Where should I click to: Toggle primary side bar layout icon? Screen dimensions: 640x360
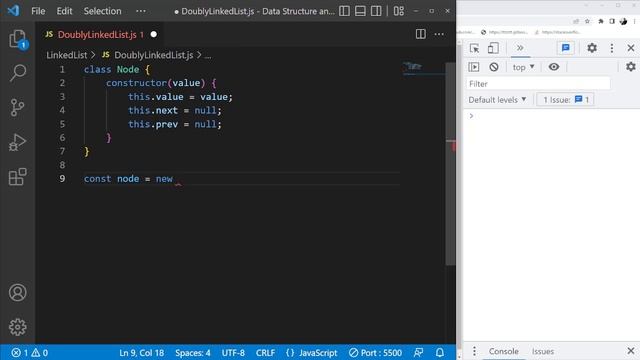(x=344, y=11)
